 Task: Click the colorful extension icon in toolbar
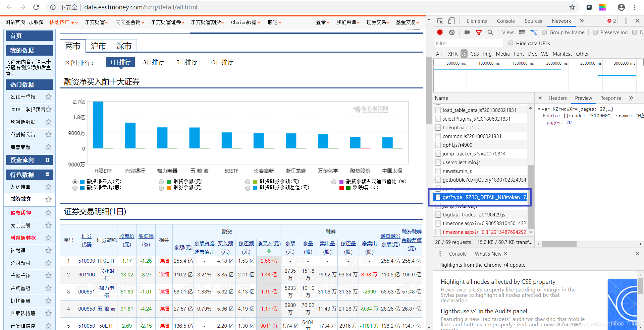click(x=602, y=7)
